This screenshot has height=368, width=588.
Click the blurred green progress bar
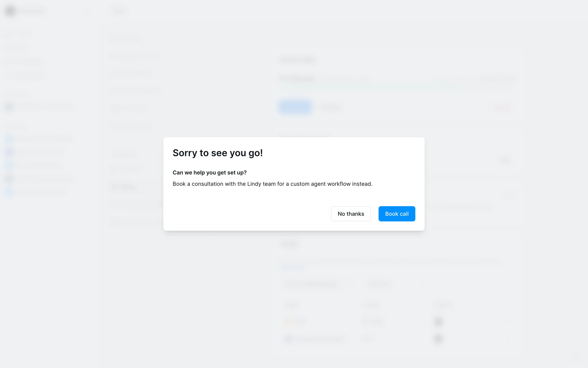(367, 86)
